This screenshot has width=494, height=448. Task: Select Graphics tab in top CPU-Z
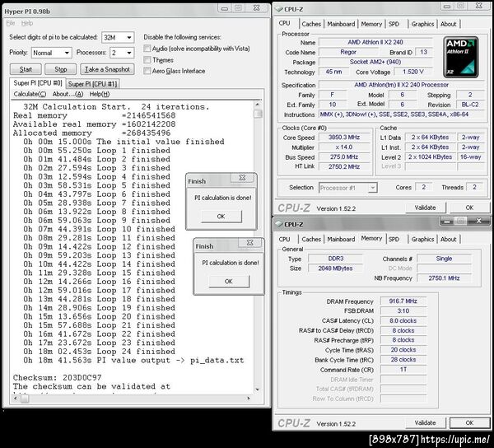422,24
